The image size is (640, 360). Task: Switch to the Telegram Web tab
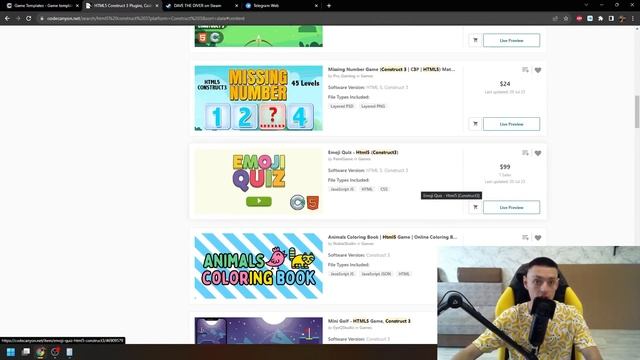281,6
